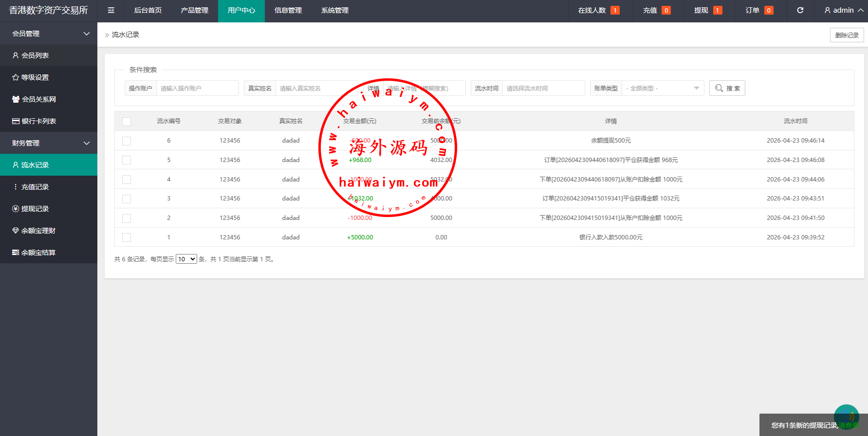Check the box for record number 1

point(127,237)
